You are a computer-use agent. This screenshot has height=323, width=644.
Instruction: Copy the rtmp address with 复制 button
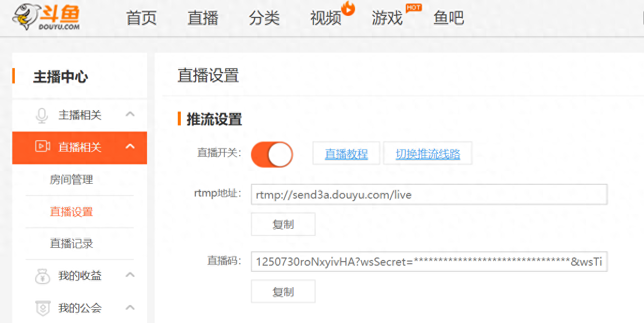point(283,224)
